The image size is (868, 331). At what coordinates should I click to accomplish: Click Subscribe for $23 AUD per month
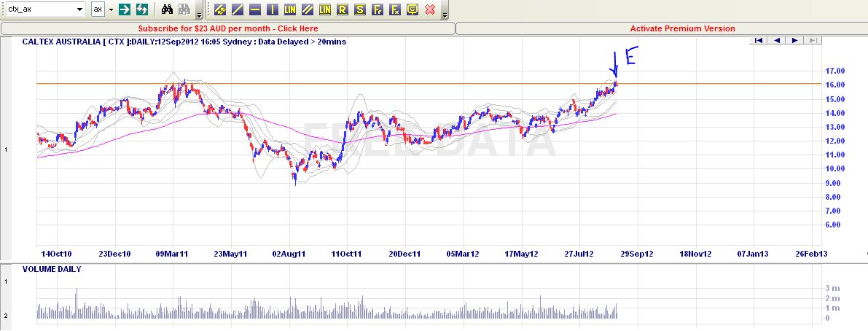tap(228, 28)
